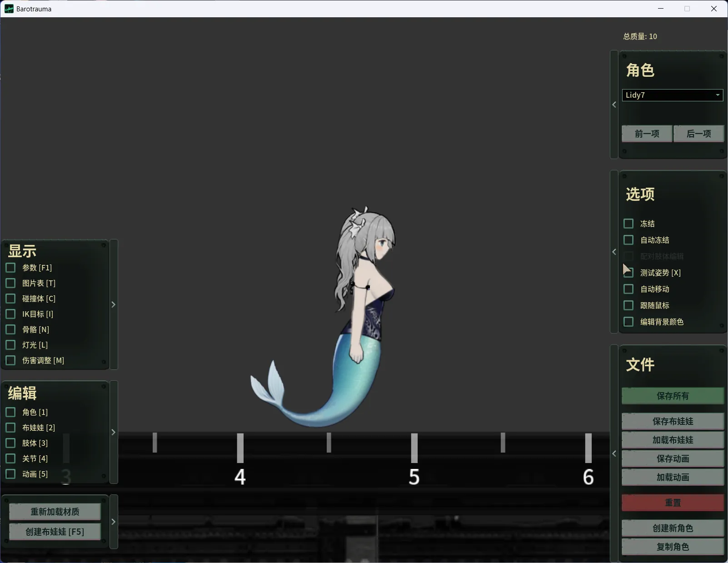The width and height of the screenshot is (728, 563).
Task: Collapse the 文件 panel using its arrow
Action: coord(614,453)
